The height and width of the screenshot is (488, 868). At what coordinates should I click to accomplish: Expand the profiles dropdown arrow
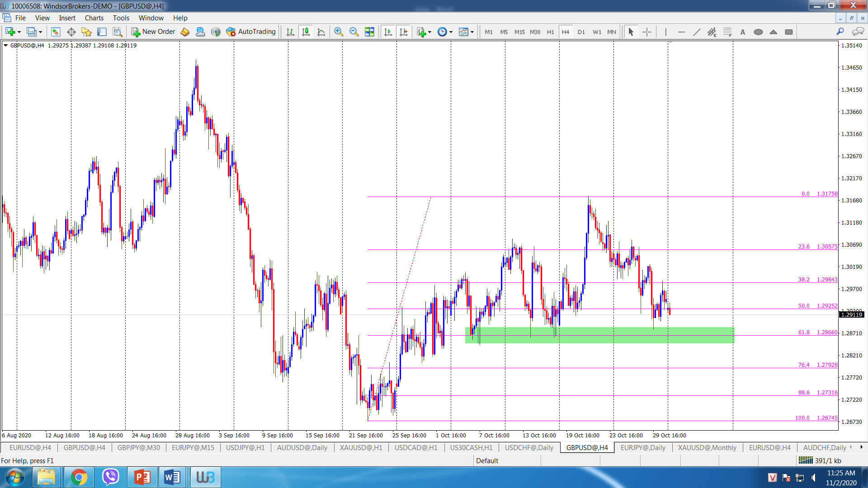[40, 32]
